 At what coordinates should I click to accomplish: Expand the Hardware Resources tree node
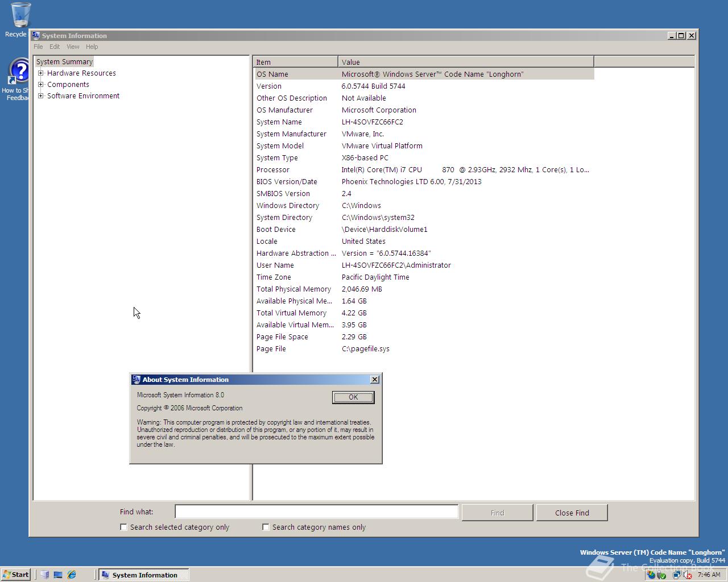pyautogui.click(x=41, y=73)
